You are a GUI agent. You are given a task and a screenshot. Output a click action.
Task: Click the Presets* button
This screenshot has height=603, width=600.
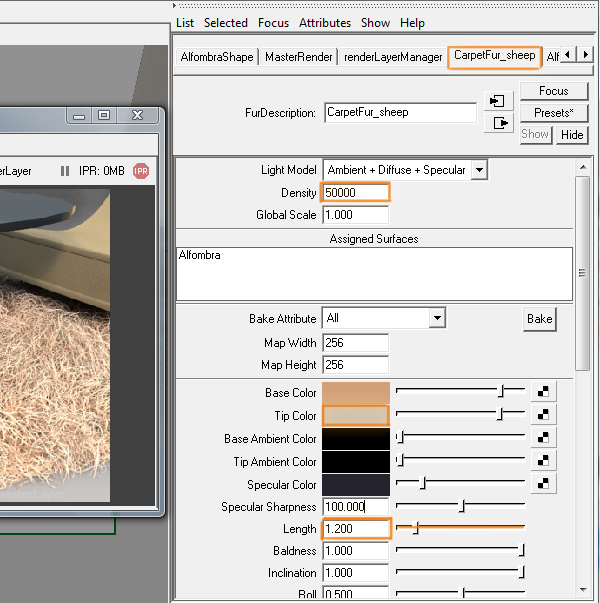(x=554, y=113)
